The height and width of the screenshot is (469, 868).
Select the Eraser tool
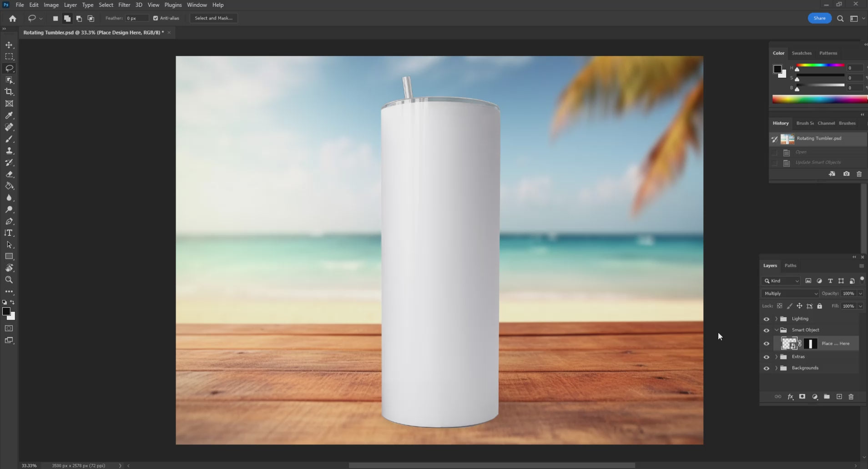pyautogui.click(x=9, y=175)
